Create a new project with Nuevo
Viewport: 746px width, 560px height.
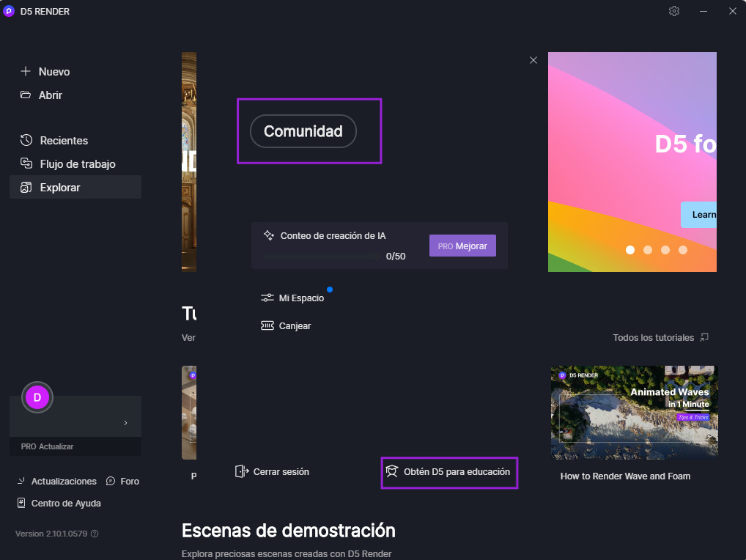[46, 72]
